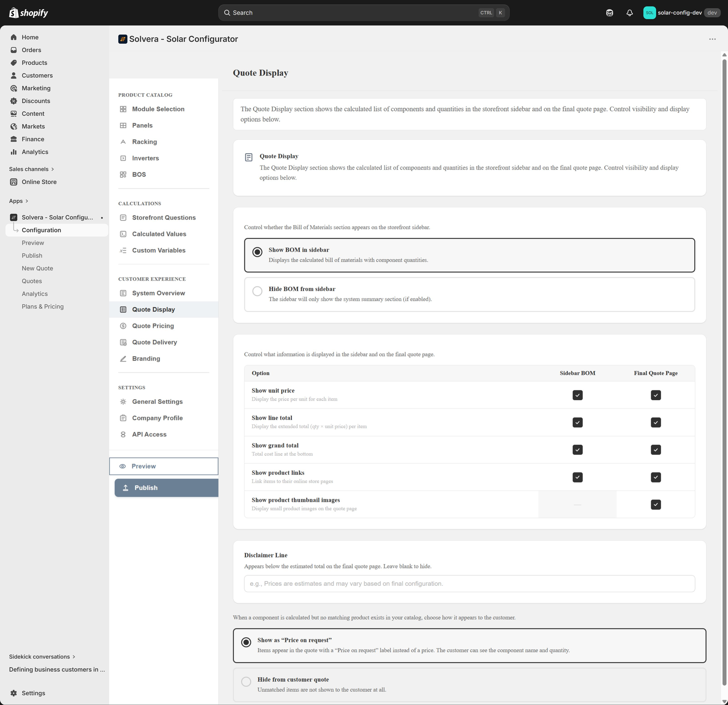Image resolution: width=728 pixels, height=705 pixels.
Task: Select Show BOM in sidebar radio
Action: click(x=258, y=252)
